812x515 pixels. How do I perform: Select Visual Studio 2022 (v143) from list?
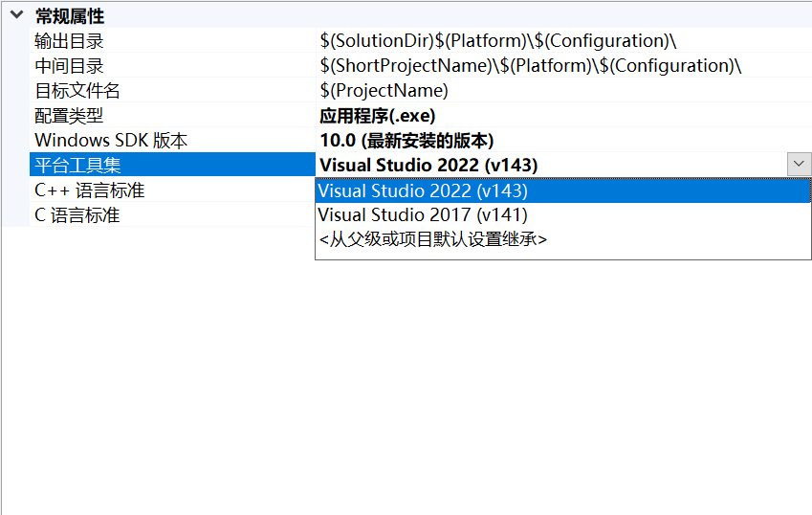[x=563, y=190]
